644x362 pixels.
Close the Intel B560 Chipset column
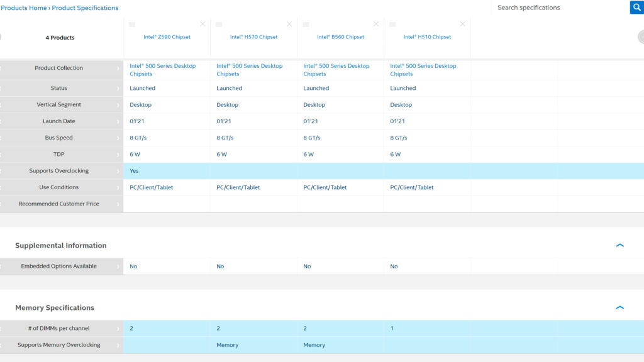tap(376, 25)
